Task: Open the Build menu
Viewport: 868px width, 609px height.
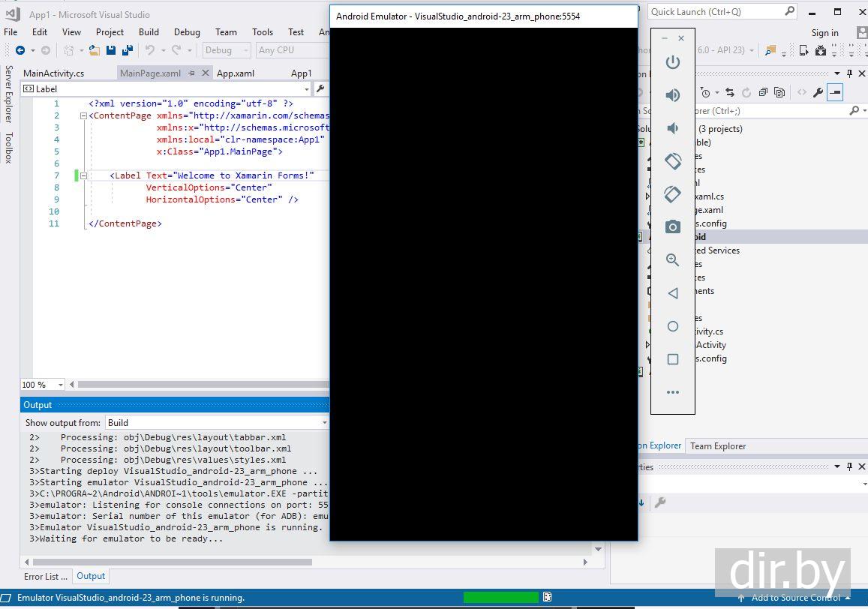Action: point(149,32)
